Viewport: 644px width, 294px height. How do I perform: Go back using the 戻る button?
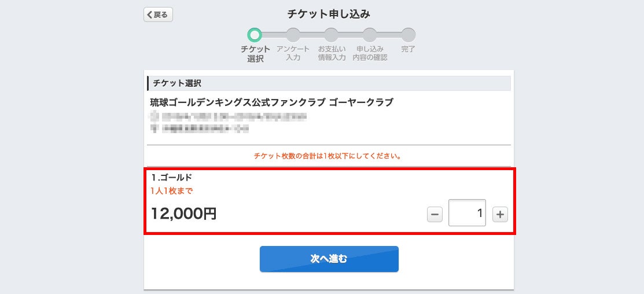click(158, 15)
